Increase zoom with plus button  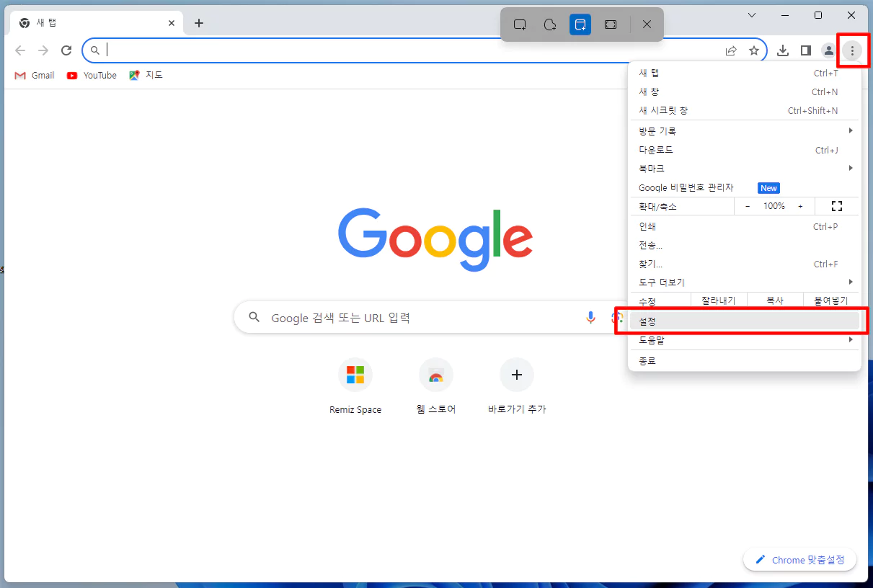coord(800,206)
